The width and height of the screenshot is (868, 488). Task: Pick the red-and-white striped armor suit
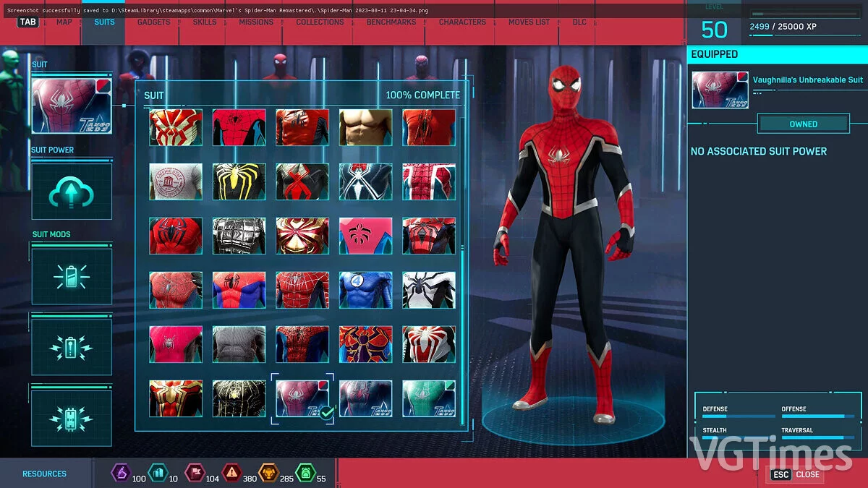[176, 127]
